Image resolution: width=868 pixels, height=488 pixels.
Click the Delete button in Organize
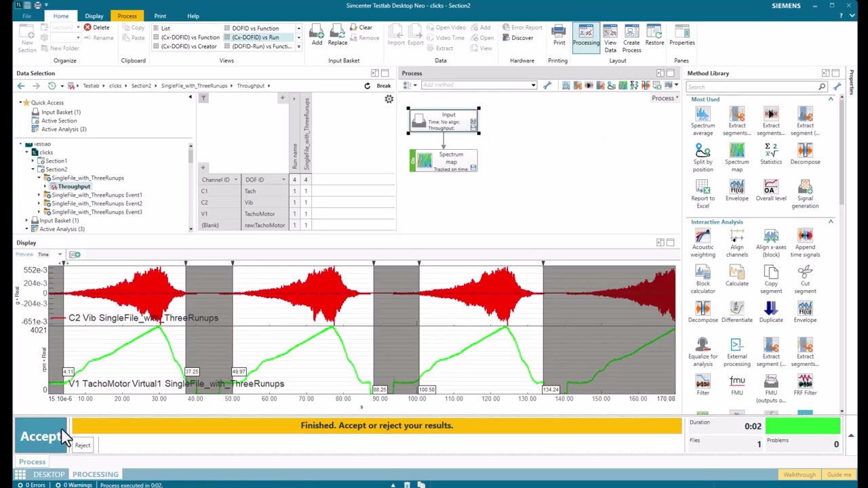pyautogui.click(x=97, y=28)
